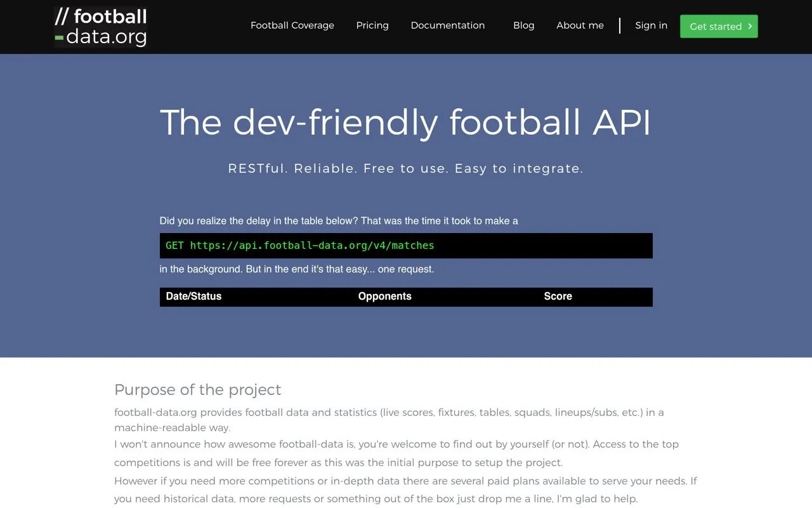Click the GET api.football-data.org/v4/matches code block
This screenshot has width=812, height=508.
pos(406,246)
